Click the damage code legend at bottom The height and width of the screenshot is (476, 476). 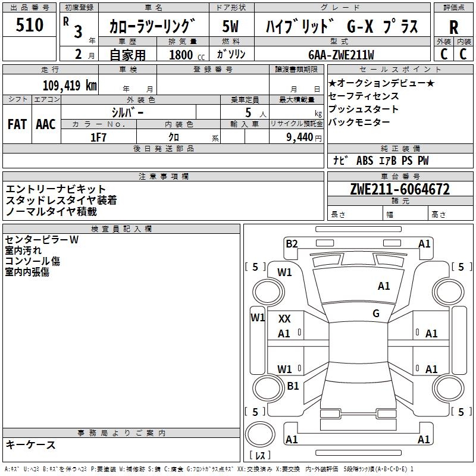[209, 469]
